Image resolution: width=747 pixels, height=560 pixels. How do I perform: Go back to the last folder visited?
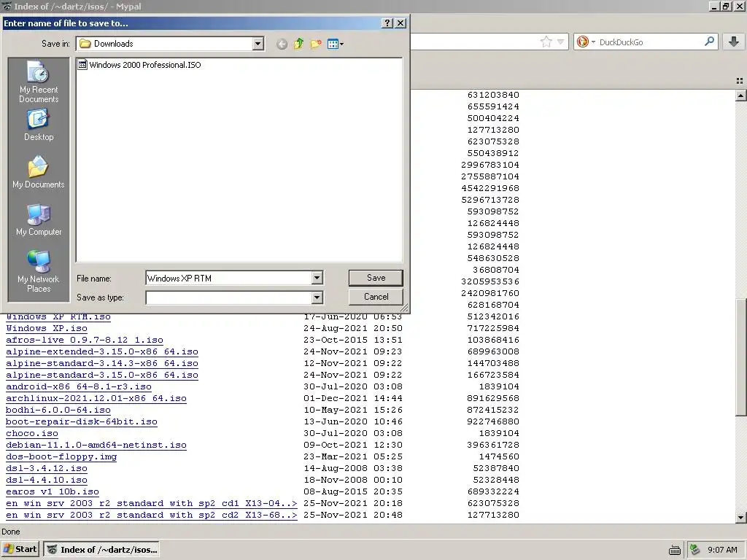click(x=282, y=44)
